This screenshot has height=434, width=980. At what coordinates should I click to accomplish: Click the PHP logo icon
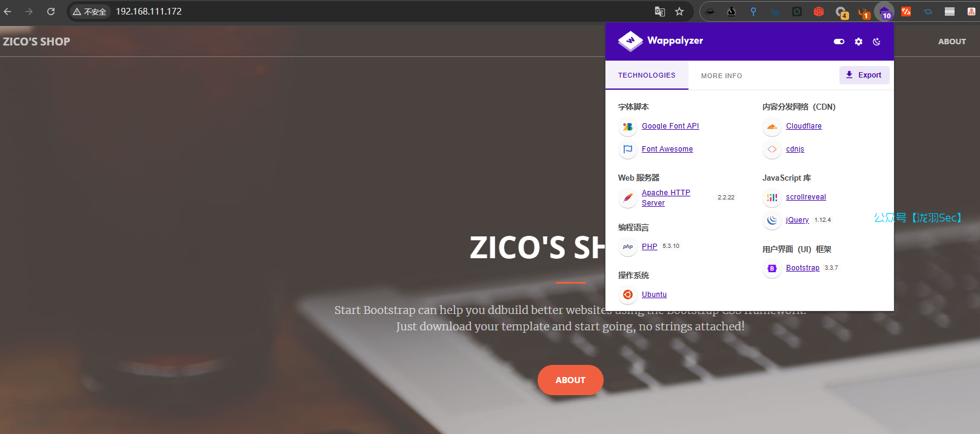628,247
